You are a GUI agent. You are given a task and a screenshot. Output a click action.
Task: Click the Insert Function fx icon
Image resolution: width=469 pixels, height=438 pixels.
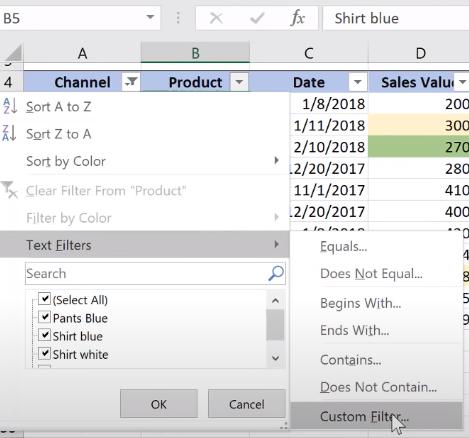[298, 18]
